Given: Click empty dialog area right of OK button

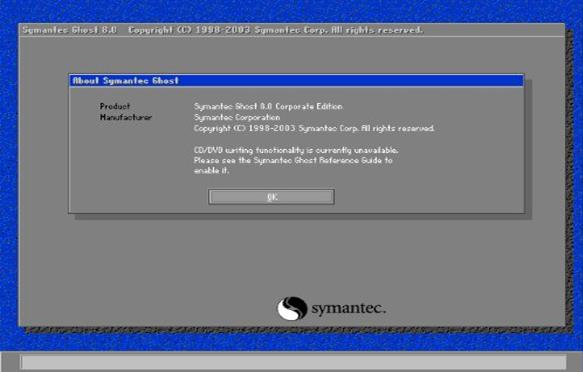Looking at the screenshot, I should tap(428, 197).
